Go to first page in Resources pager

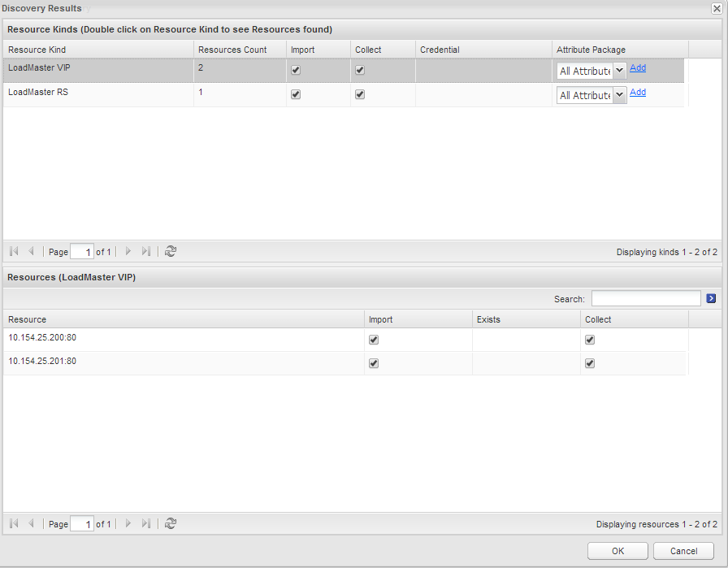coord(14,523)
